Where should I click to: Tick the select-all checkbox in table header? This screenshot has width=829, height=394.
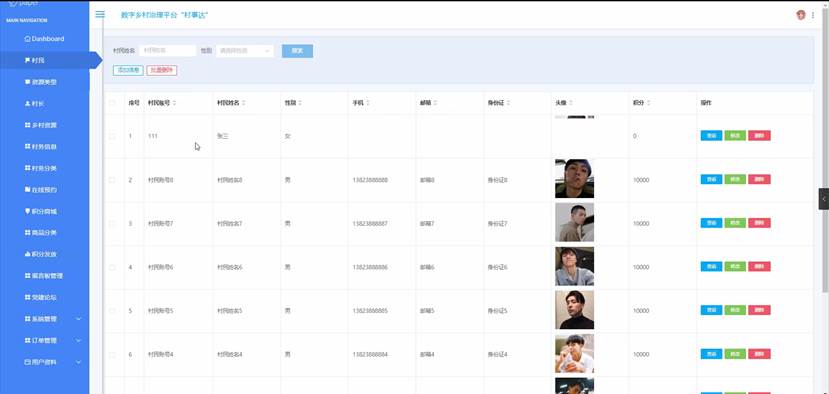tap(112, 103)
